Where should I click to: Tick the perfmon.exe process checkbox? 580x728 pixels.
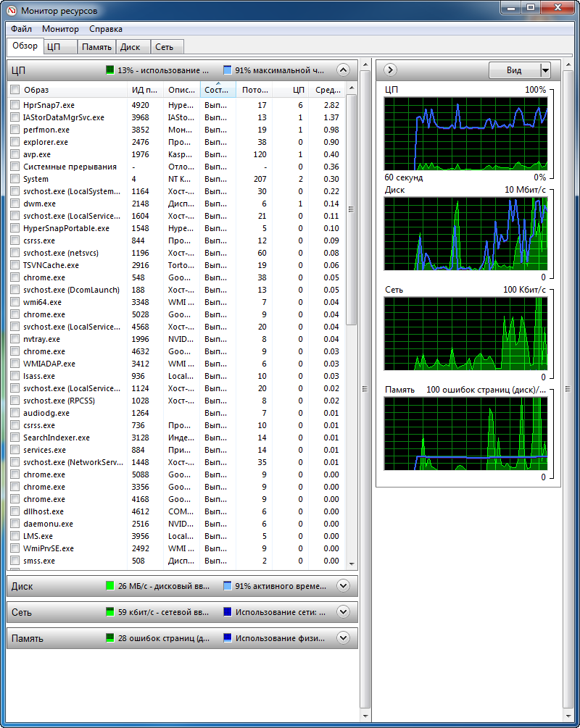click(14, 130)
